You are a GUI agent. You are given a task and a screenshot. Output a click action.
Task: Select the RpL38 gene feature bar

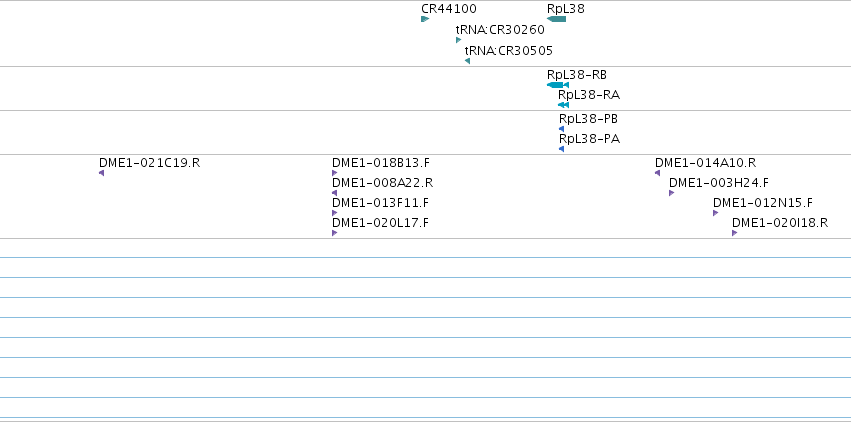[556, 19]
